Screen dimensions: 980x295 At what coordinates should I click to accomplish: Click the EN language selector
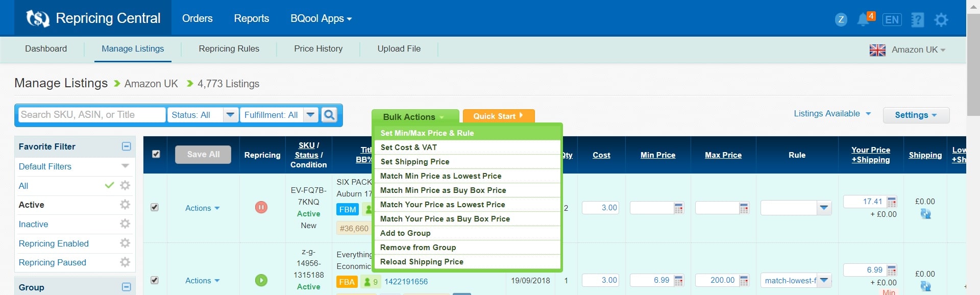892,20
